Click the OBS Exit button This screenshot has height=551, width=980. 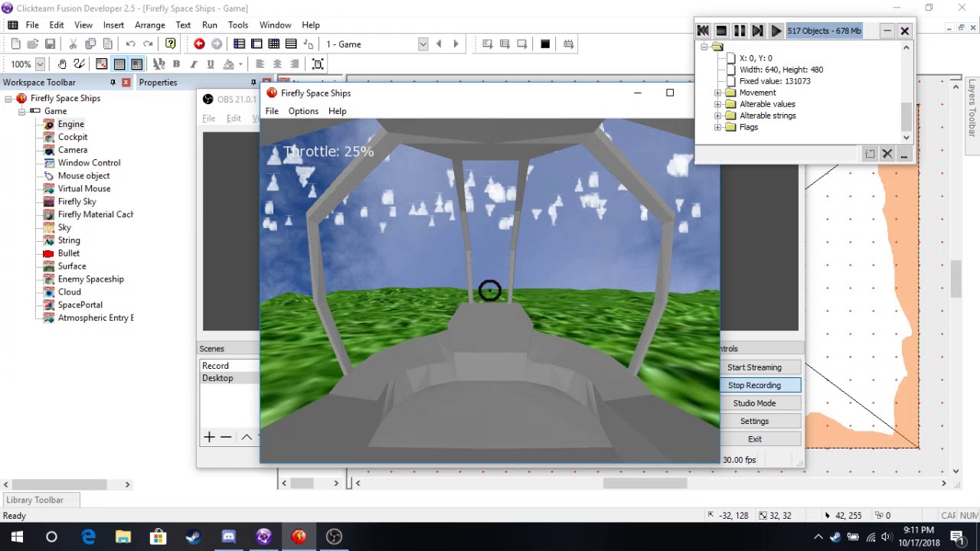(x=754, y=439)
